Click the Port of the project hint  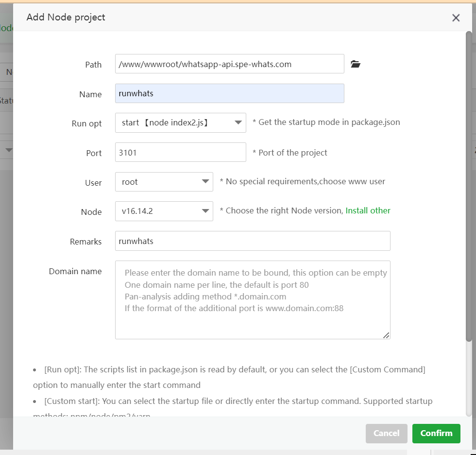click(x=290, y=153)
